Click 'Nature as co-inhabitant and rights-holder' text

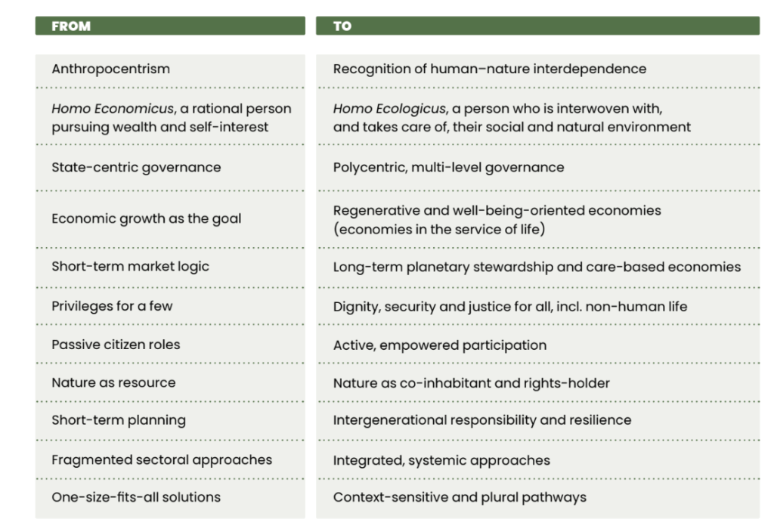coord(471,383)
